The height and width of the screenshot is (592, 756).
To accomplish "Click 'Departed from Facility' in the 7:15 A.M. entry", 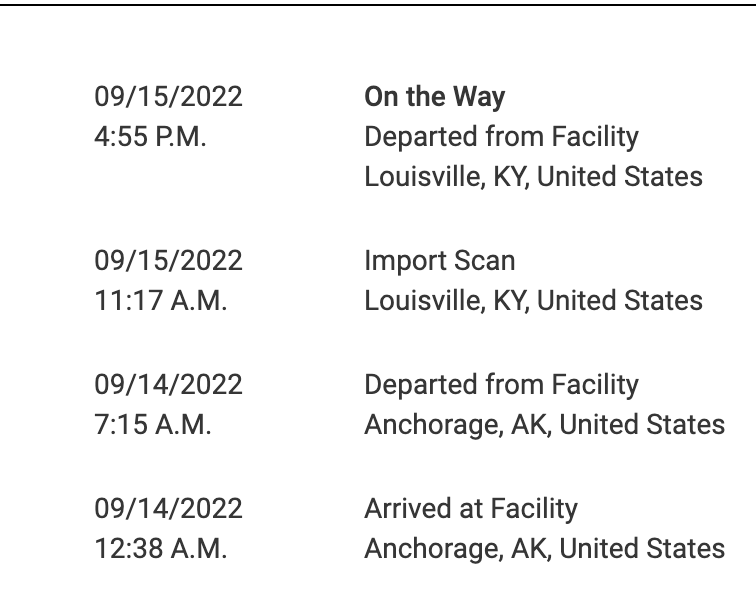I will pyautogui.click(x=501, y=385).
